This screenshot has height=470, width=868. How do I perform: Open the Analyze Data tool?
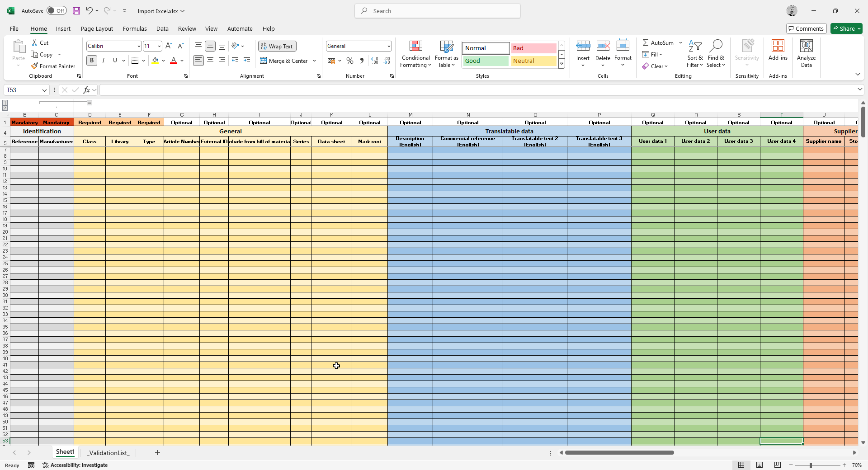[806, 53]
